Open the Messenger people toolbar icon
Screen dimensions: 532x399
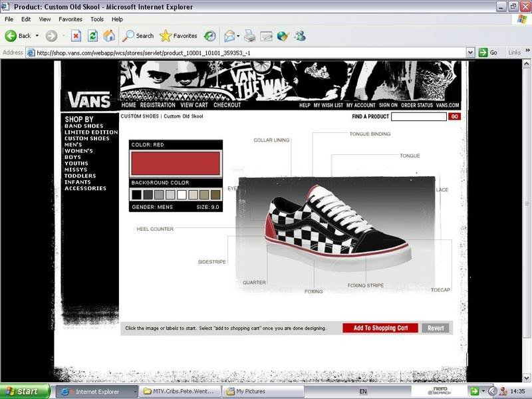(300, 36)
